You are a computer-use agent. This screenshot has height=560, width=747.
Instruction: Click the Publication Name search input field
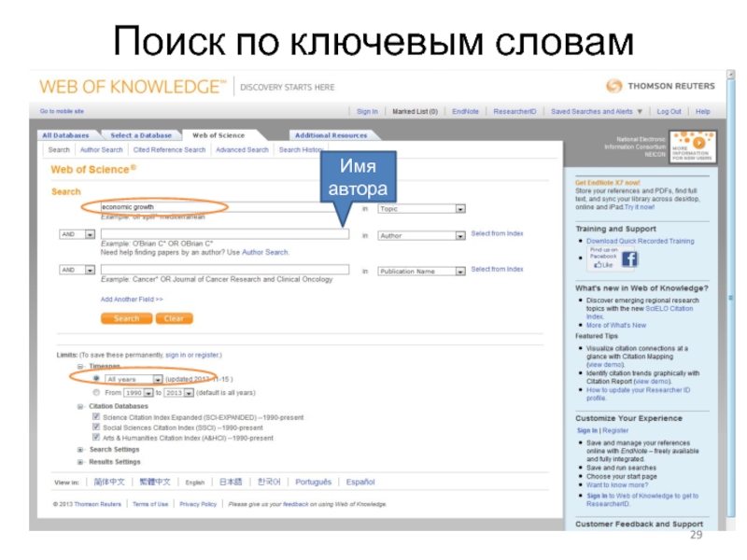pos(224,270)
